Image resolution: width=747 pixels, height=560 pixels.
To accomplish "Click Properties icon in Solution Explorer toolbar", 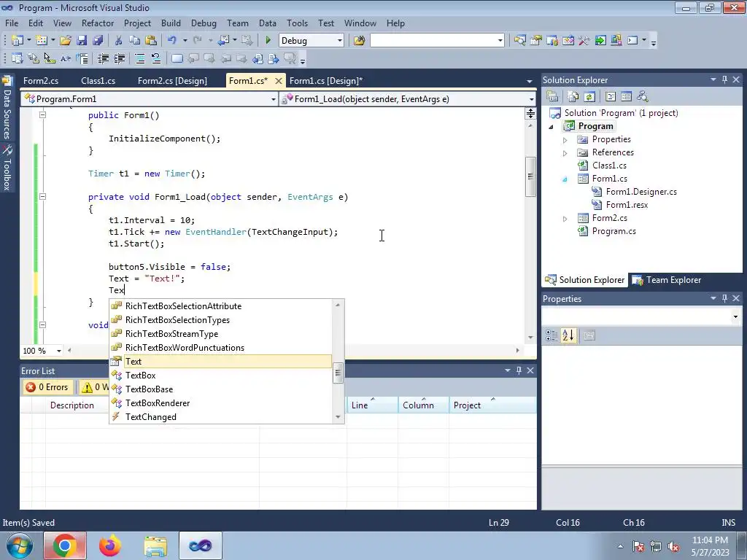I will [x=552, y=97].
